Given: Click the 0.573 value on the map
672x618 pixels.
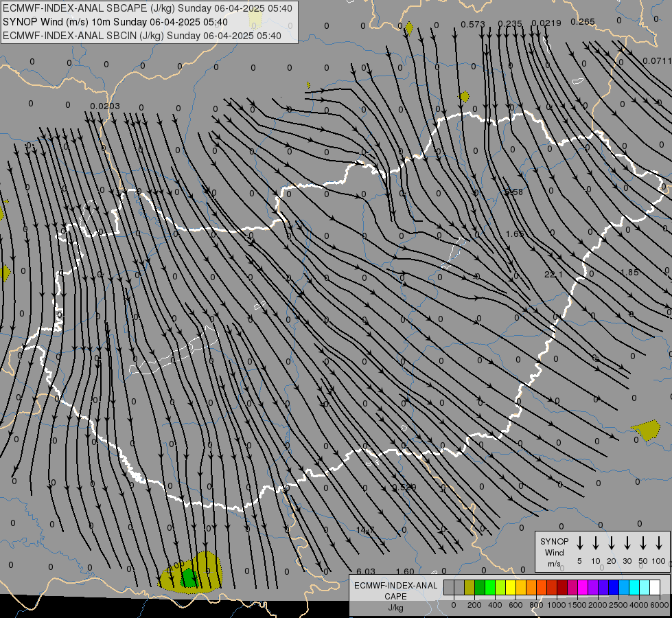Looking at the screenshot, I should click(473, 25).
